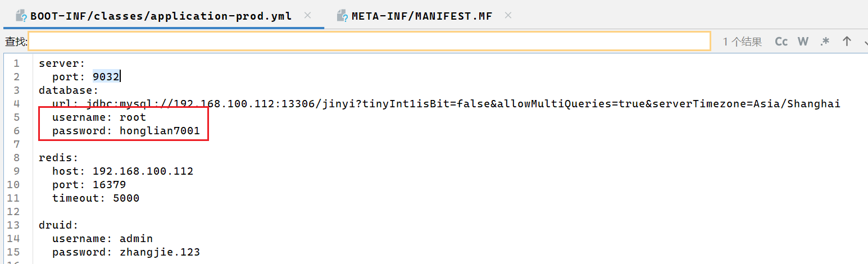Close the MANIFEST.MF tab
Screen dimensions: 868x264
[508, 16]
